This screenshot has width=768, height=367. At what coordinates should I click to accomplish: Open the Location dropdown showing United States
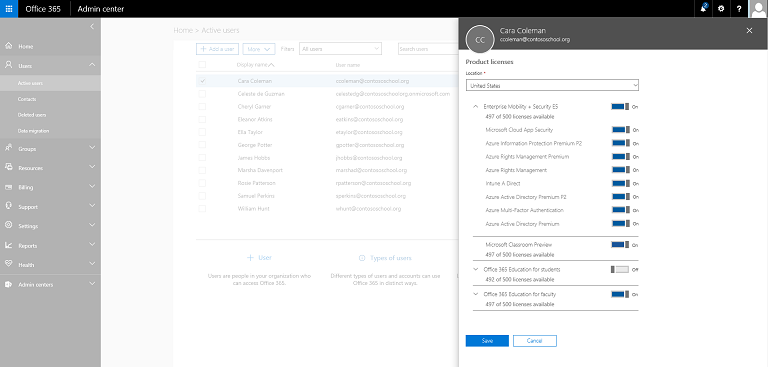[552, 85]
